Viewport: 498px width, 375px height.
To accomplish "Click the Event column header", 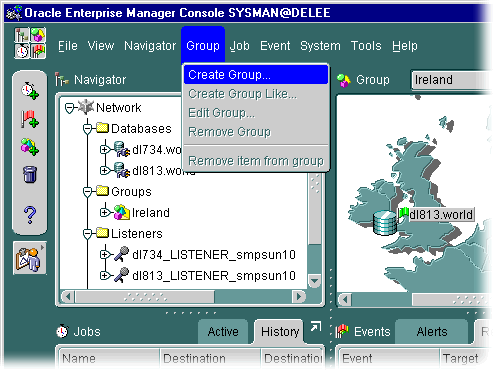I will pyautogui.click(x=389, y=358).
